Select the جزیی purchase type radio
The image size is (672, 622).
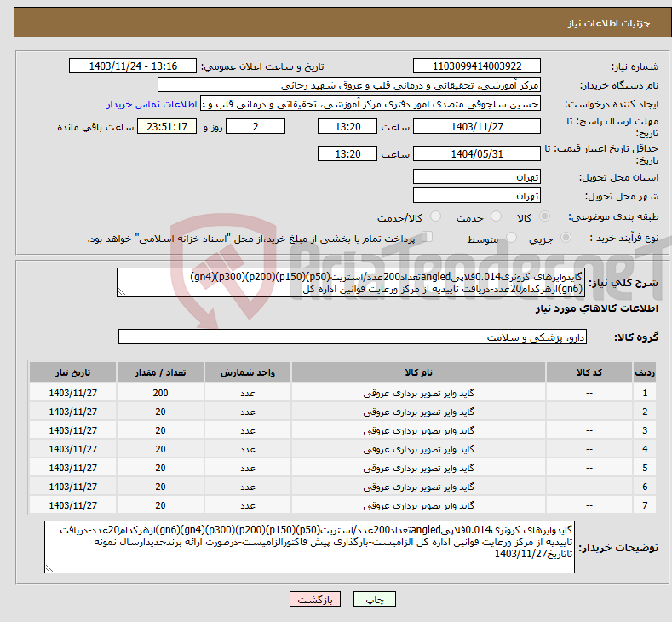click(x=566, y=238)
